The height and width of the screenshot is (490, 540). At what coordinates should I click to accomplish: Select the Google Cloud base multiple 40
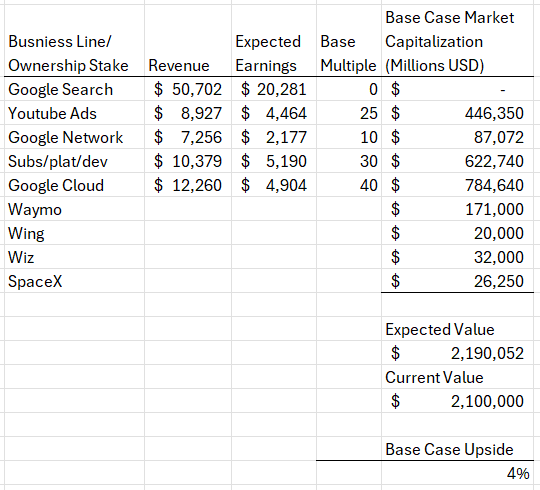point(349,185)
